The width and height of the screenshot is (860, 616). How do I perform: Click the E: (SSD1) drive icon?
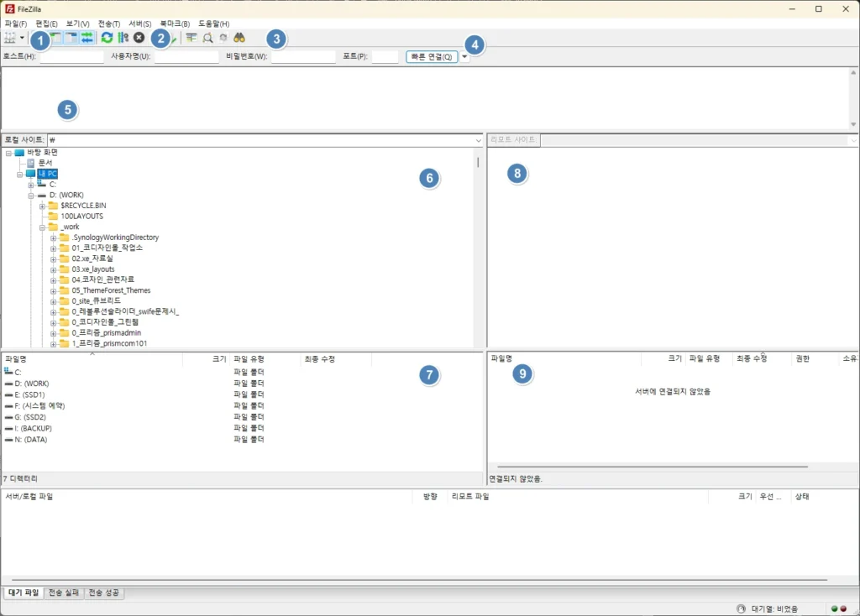tap(8, 394)
